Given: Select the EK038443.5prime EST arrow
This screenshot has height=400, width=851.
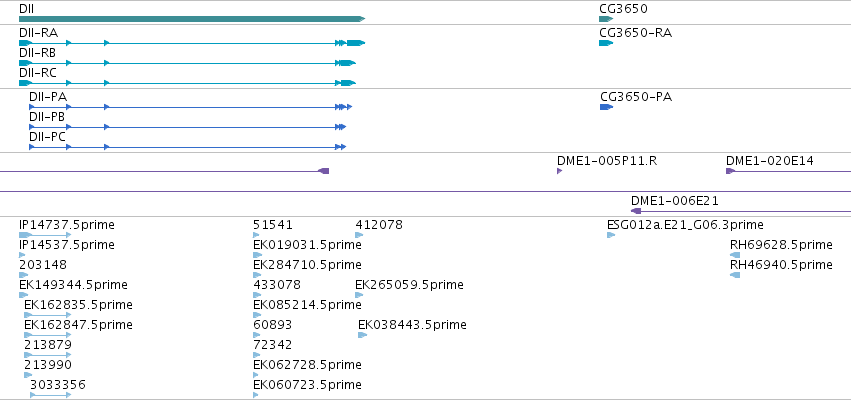Looking at the screenshot, I should [x=363, y=335].
